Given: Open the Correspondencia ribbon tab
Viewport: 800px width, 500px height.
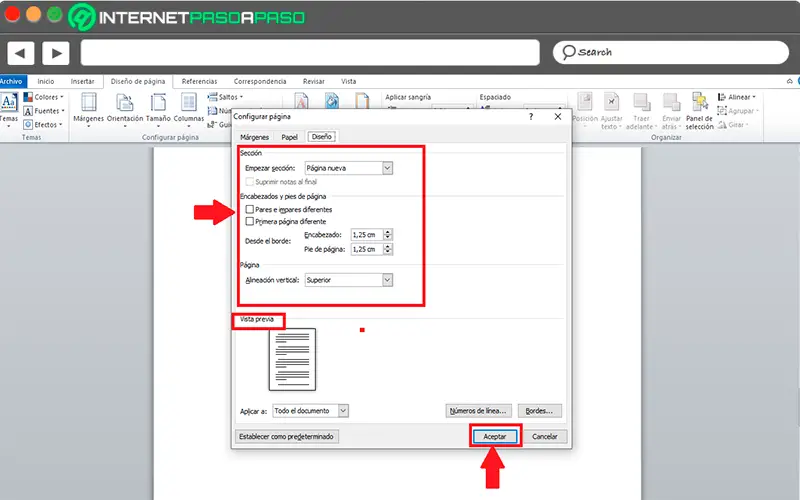Looking at the screenshot, I should tap(260, 81).
